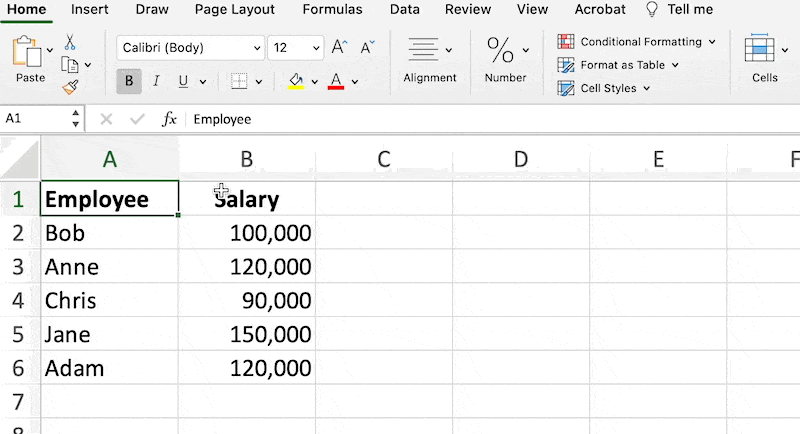Expand the Cells dropdown arrow
This screenshot has width=800, height=434.
click(x=785, y=50)
